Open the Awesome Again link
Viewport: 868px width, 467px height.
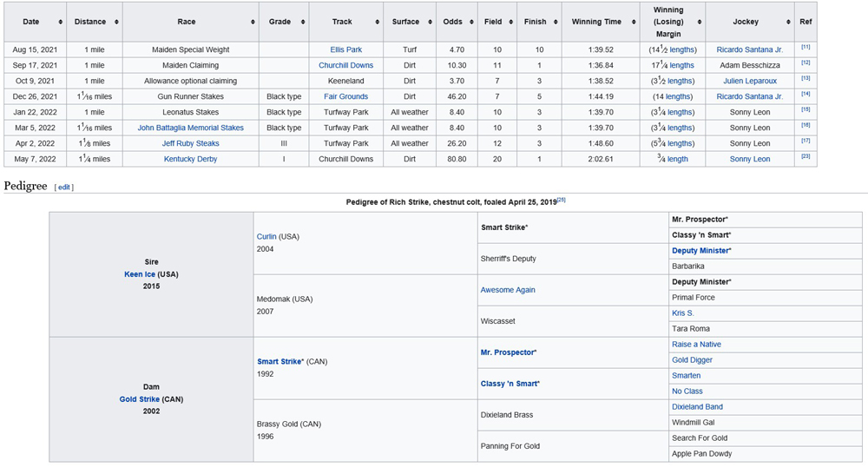point(508,290)
